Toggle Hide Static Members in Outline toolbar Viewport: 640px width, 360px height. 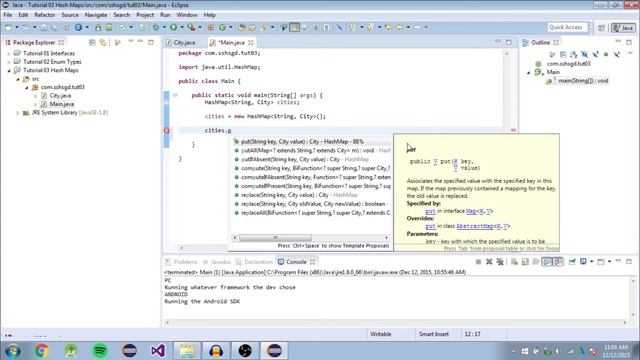click(596, 54)
